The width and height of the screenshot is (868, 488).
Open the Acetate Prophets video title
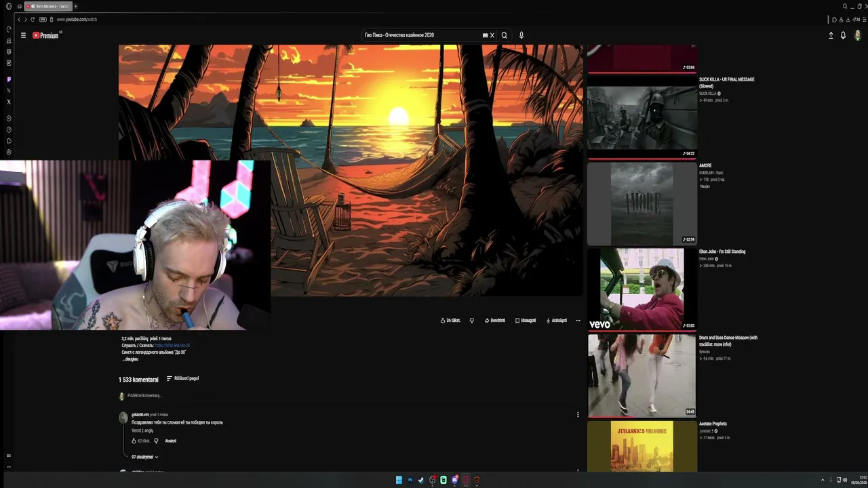713,424
